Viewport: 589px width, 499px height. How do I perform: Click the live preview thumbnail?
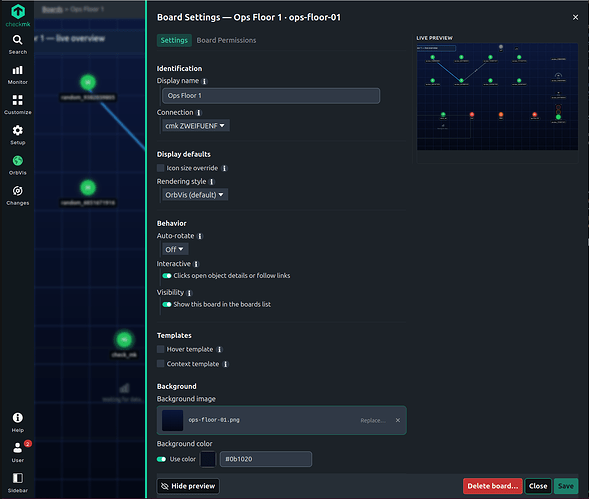[x=497, y=97]
